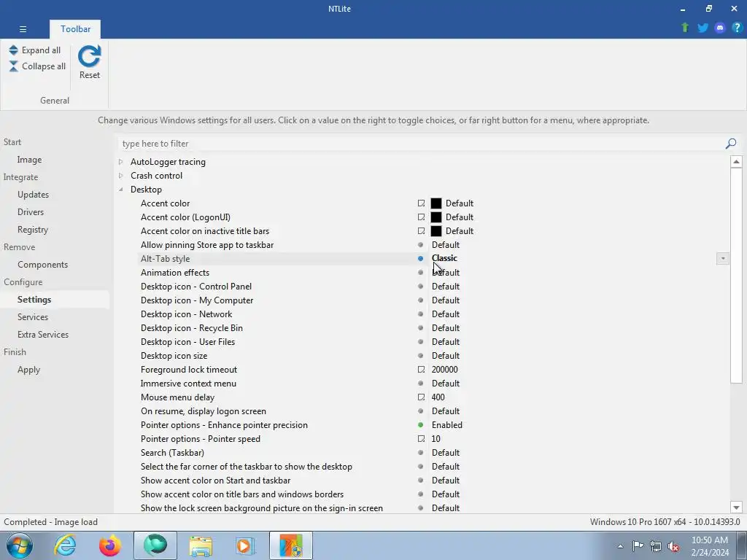Click the type here to filter field
This screenshot has width=747, height=560.
422,144
